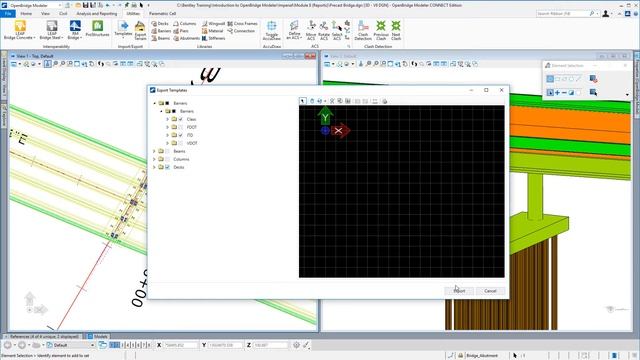Go to Previous Clash
640x360 pixels.
[x=381, y=30]
